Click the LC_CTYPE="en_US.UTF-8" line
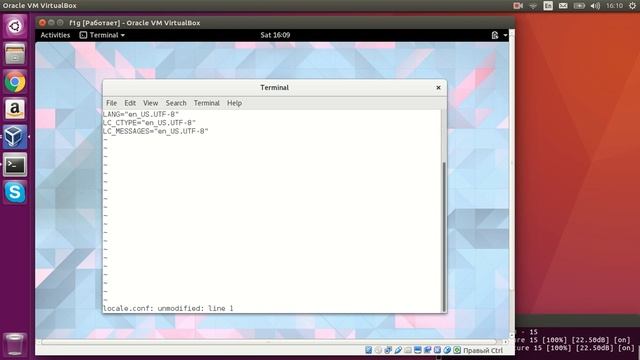This screenshot has width=640, height=360. coord(149,123)
